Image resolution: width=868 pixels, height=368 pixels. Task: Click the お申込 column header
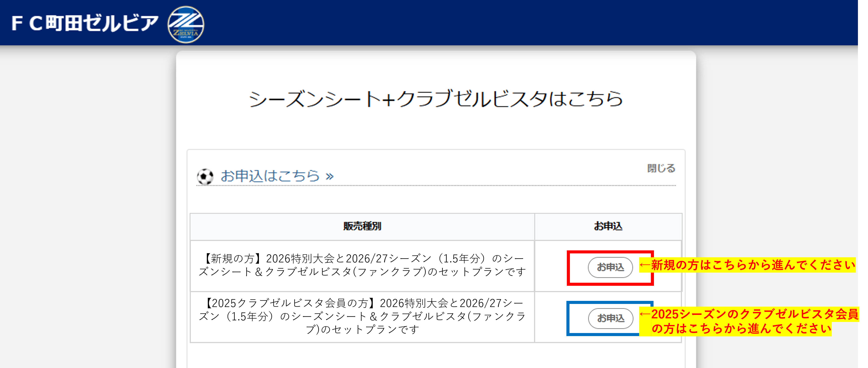608,226
